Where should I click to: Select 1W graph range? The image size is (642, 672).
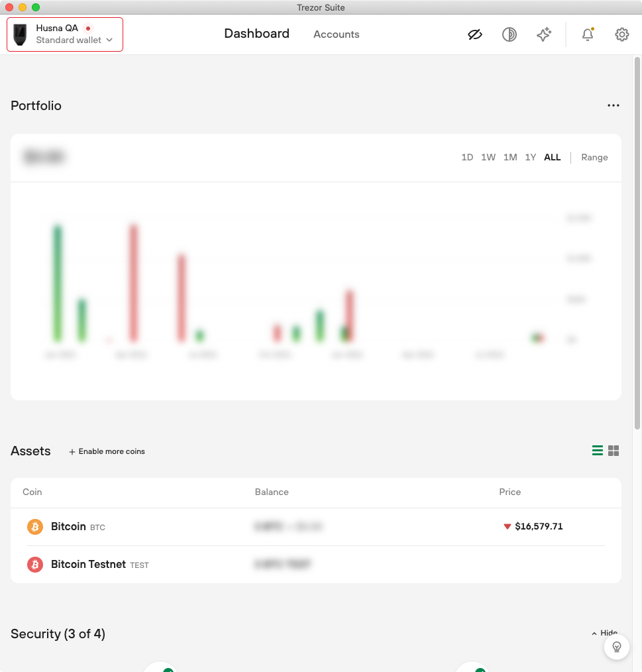click(x=488, y=157)
